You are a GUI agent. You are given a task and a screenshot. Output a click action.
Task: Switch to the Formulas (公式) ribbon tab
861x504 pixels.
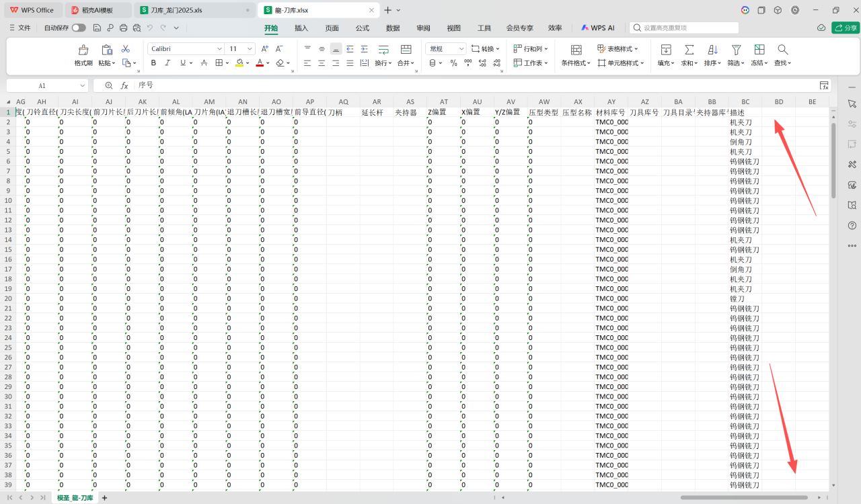pyautogui.click(x=363, y=28)
